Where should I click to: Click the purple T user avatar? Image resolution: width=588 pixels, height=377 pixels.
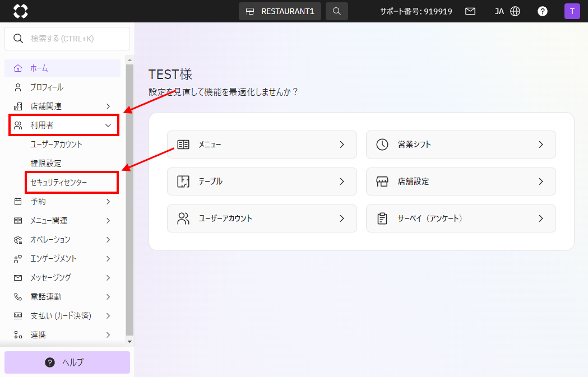[x=572, y=11]
